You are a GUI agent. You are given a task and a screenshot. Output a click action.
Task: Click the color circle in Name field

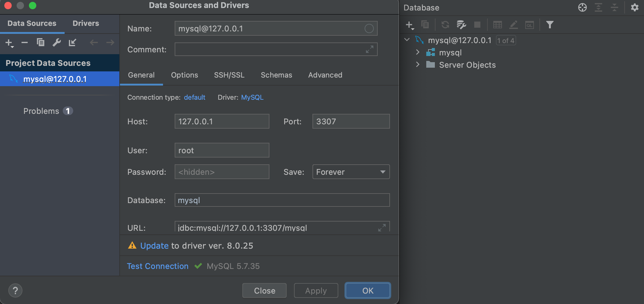point(369,29)
